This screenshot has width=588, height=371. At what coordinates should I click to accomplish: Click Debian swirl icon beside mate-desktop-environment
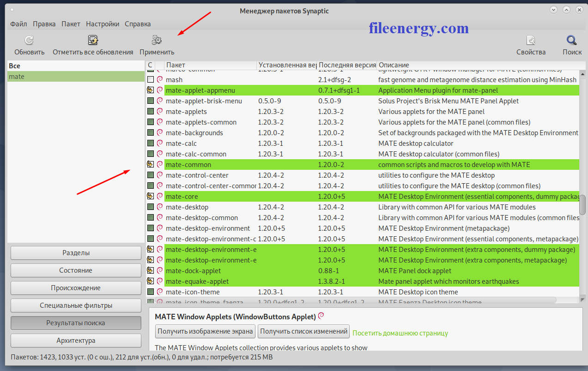[x=160, y=228]
